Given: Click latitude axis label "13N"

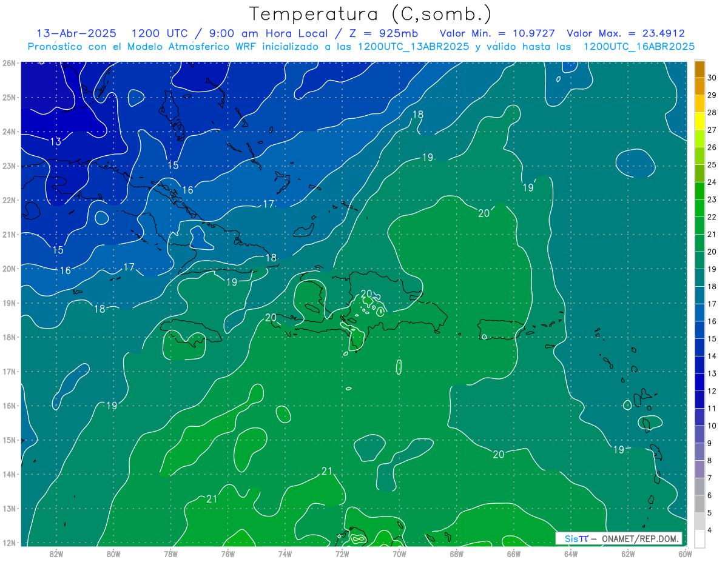Looking at the screenshot, I should coord(8,508).
